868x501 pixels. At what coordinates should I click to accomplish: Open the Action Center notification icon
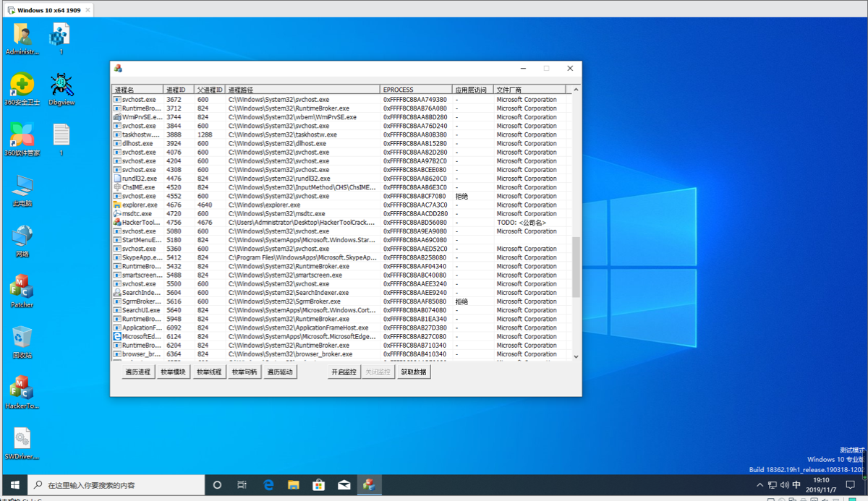pos(852,485)
